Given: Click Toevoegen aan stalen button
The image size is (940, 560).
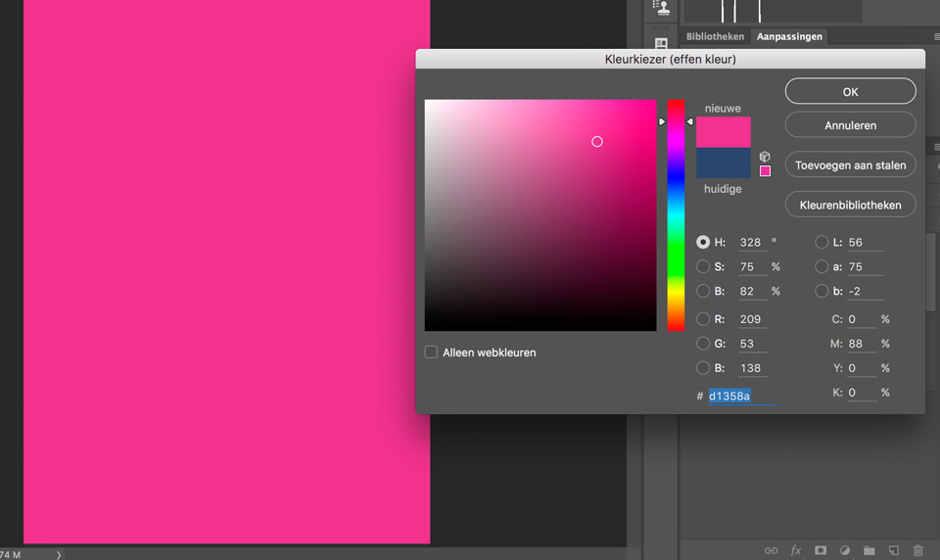Looking at the screenshot, I should pos(851,165).
